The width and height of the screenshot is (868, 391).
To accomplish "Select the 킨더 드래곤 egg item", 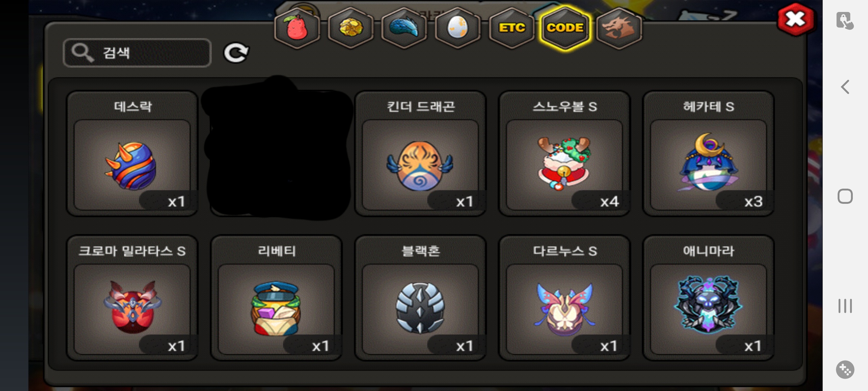I will [x=420, y=154].
